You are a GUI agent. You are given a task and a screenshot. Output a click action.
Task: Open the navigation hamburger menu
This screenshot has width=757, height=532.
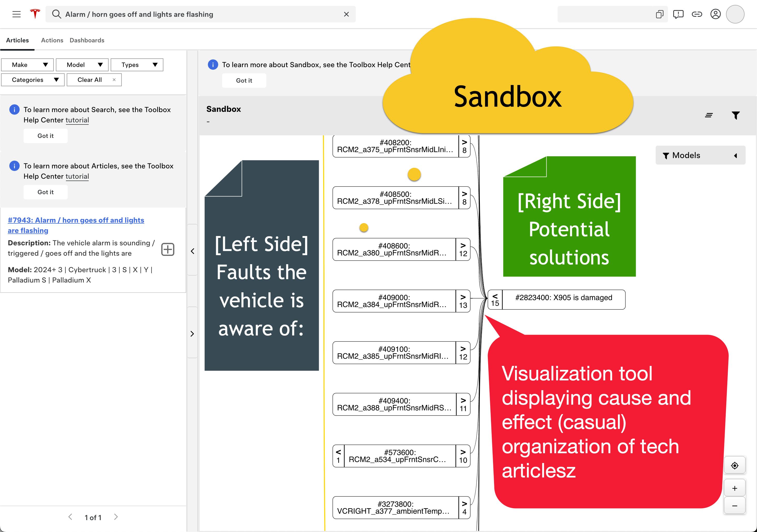click(17, 14)
